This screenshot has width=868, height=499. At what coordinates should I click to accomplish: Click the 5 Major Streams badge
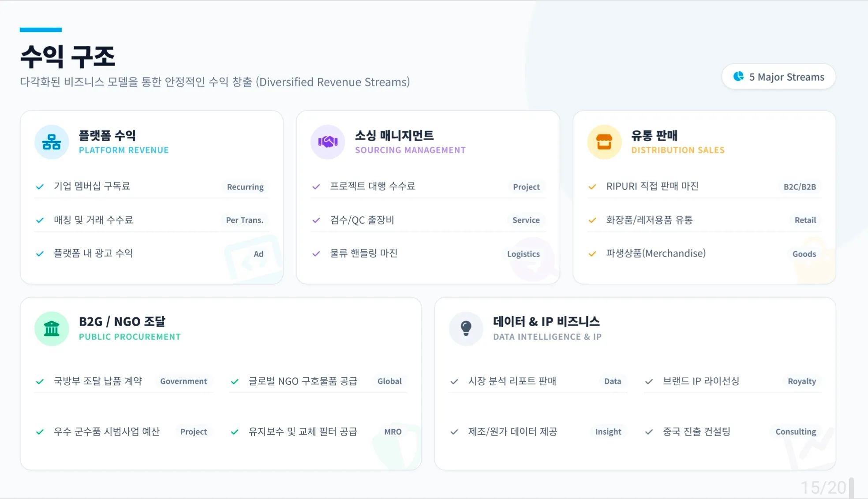point(778,77)
